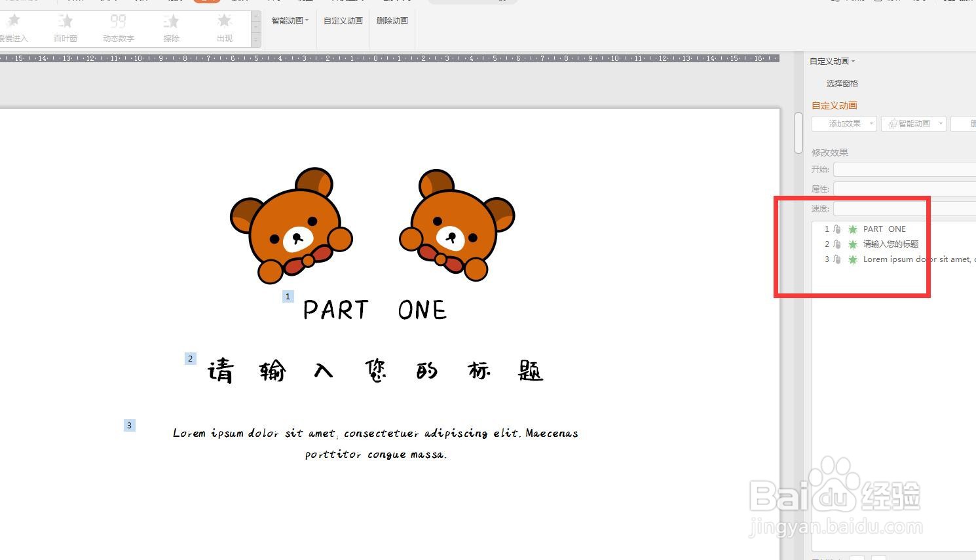Open the 选择窗格 selection pane
The height and width of the screenshot is (560, 976).
click(842, 84)
